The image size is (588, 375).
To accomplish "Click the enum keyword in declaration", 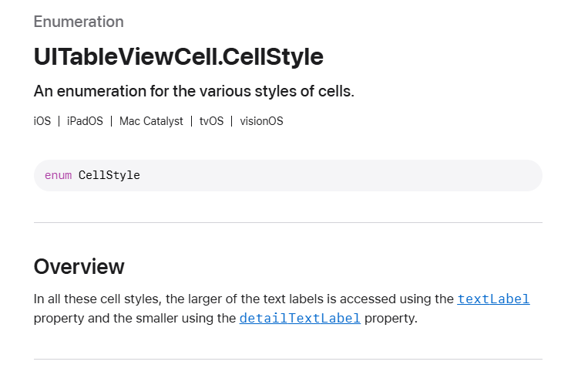I will click(58, 175).
